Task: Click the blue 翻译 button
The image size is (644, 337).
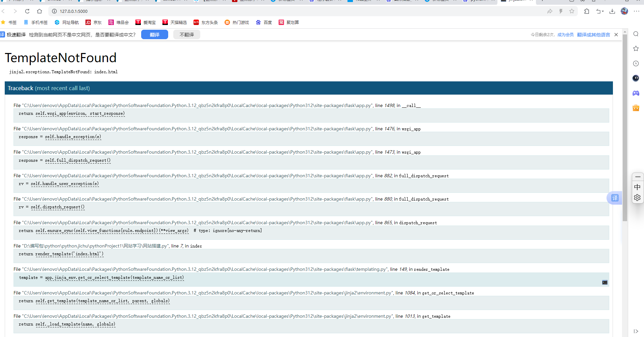Action: point(155,34)
